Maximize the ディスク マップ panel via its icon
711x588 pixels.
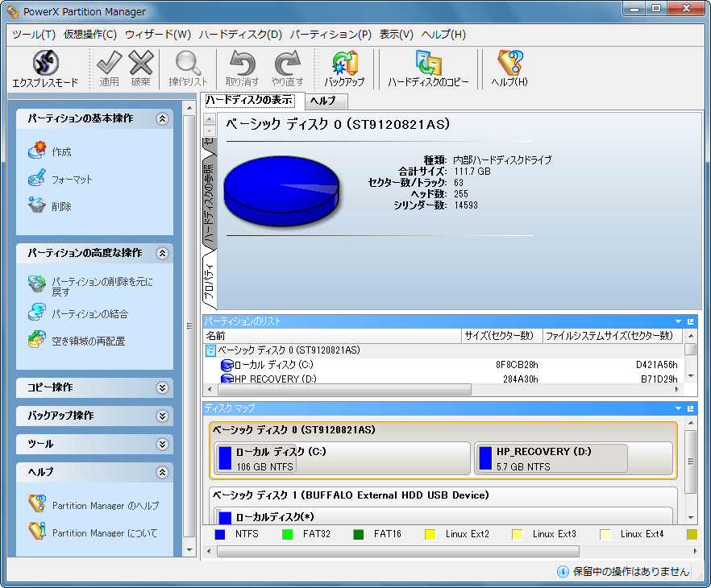(x=691, y=408)
